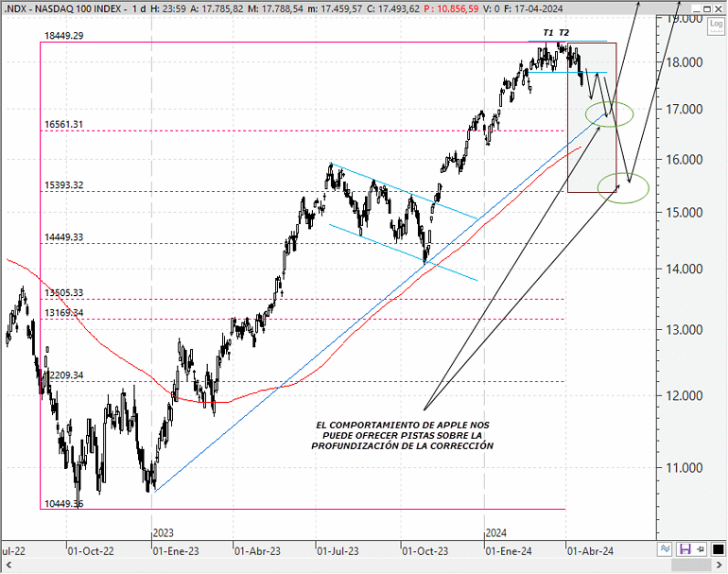Click the 16.000 price axis label

(x=685, y=159)
